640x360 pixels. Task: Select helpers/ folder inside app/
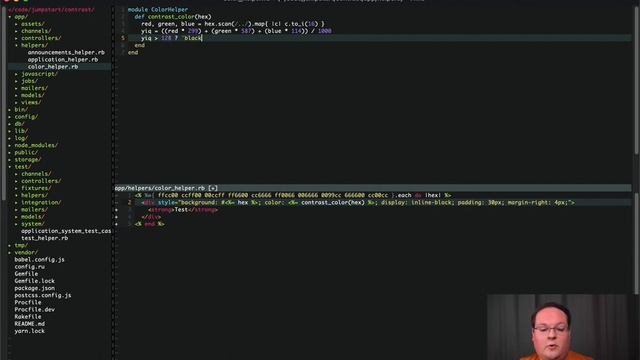click(34, 45)
